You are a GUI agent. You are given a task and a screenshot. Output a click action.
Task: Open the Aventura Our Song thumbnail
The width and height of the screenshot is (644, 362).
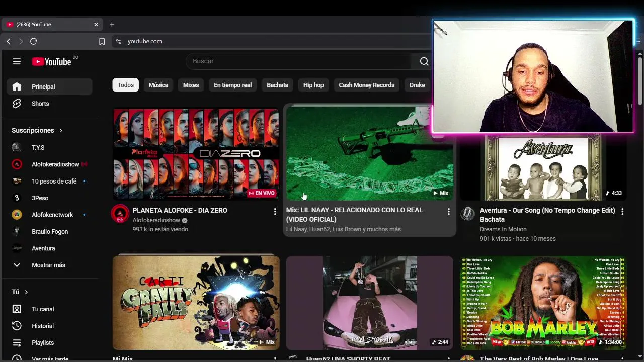pyautogui.click(x=543, y=167)
